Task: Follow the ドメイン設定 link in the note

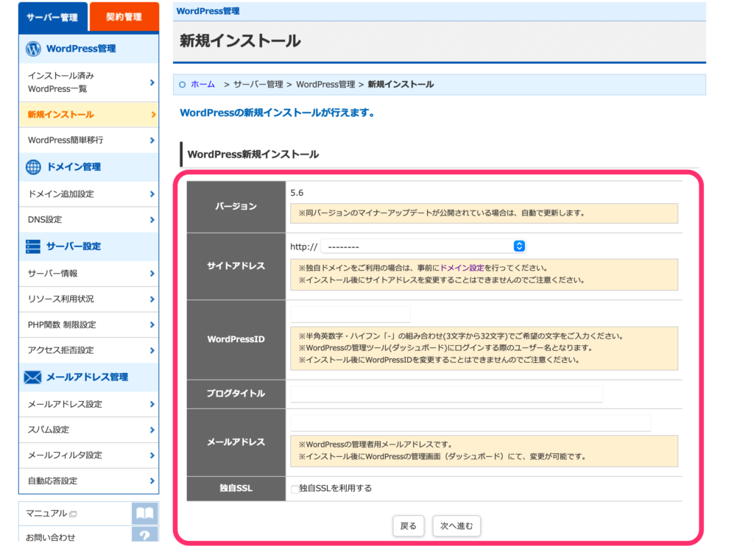Action: coord(462,268)
